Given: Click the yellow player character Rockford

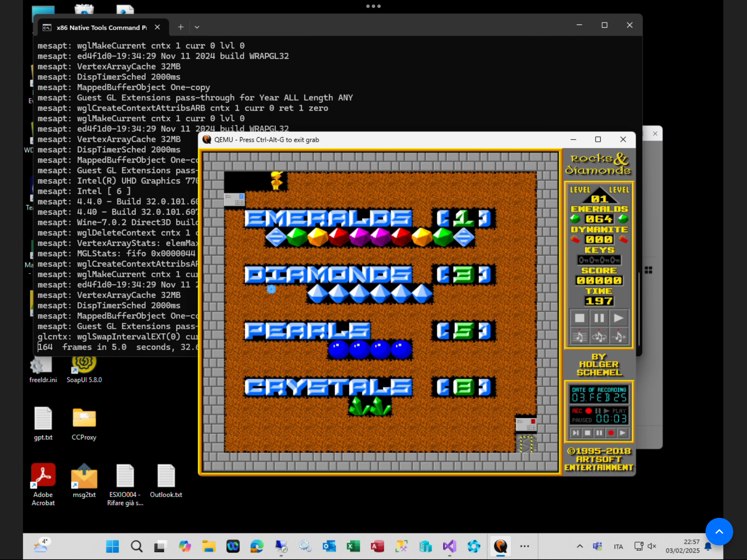Looking at the screenshot, I should [x=276, y=181].
